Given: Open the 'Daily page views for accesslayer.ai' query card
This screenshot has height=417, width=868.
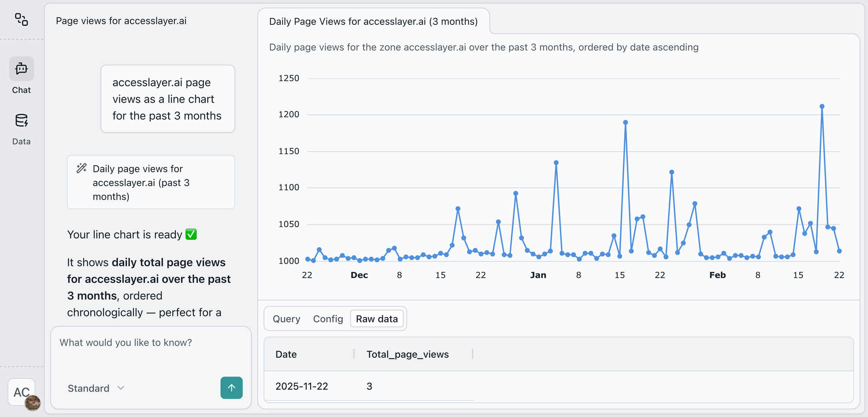Looking at the screenshot, I should 151,182.
